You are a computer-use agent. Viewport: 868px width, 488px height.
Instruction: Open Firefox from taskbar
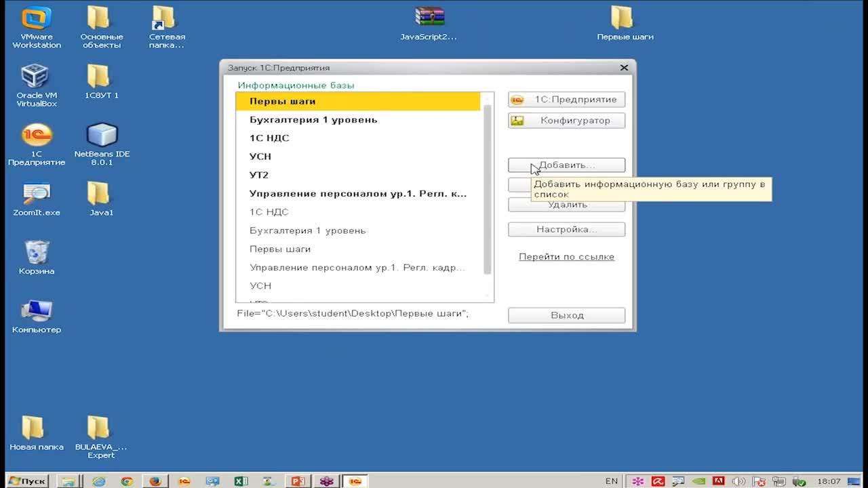pyautogui.click(x=155, y=481)
